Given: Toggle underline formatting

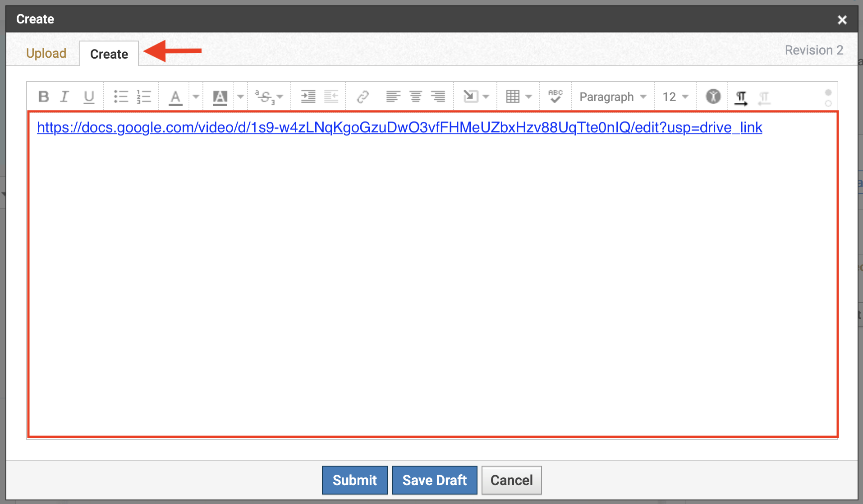Looking at the screenshot, I should (89, 96).
